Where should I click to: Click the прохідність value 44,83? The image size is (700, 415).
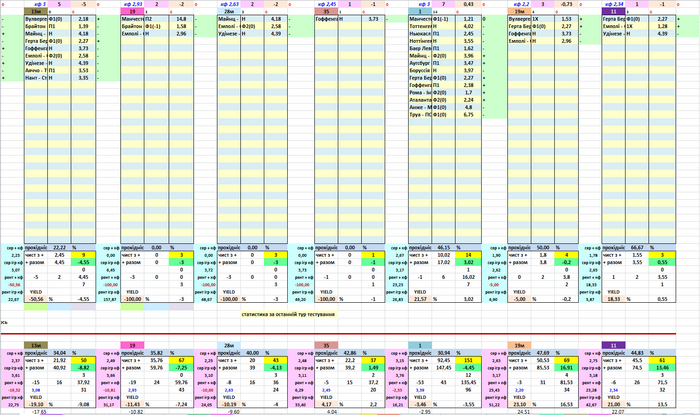click(x=638, y=353)
